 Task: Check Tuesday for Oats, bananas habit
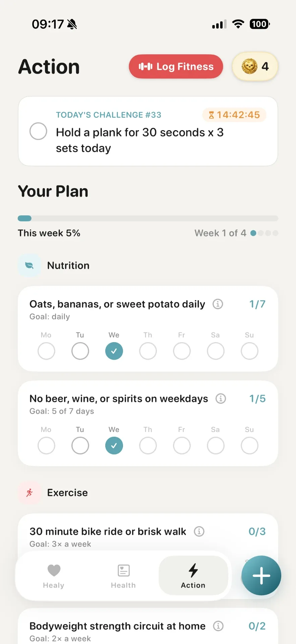pos(80,351)
